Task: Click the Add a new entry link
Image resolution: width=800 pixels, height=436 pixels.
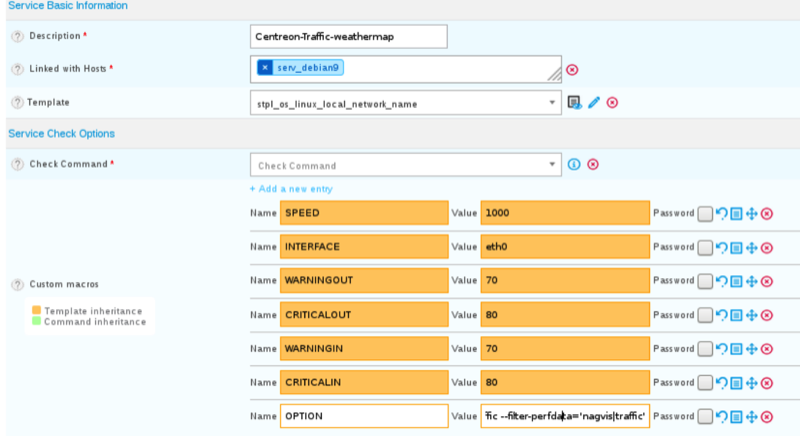Action: coord(291,189)
